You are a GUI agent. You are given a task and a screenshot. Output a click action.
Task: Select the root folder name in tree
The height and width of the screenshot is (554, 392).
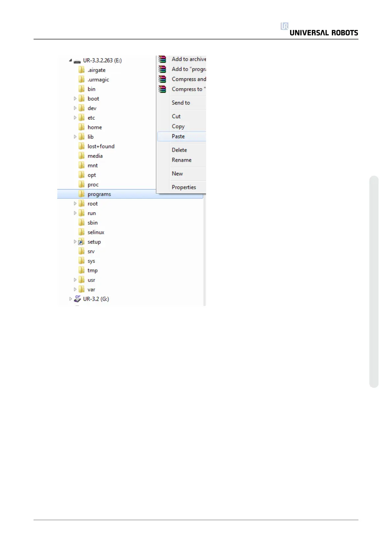93,204
